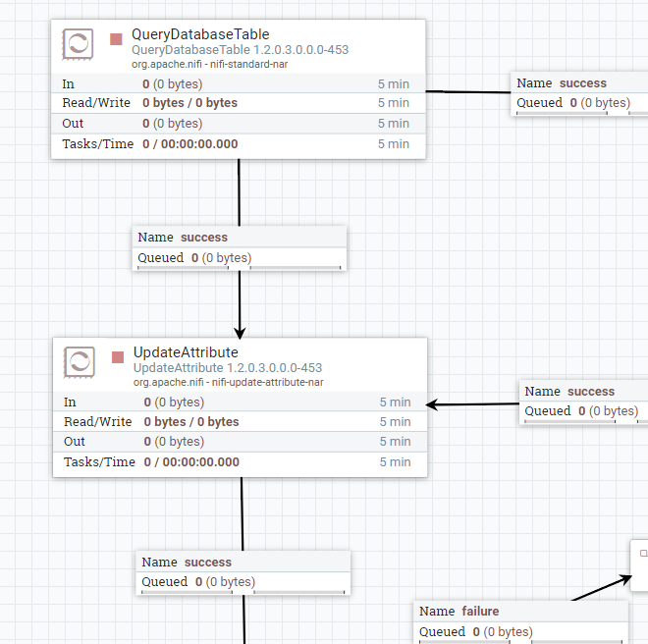The width and height of the screenshot is (648, 644).
Task: Select the failure connection label
Action: (520, 621)
